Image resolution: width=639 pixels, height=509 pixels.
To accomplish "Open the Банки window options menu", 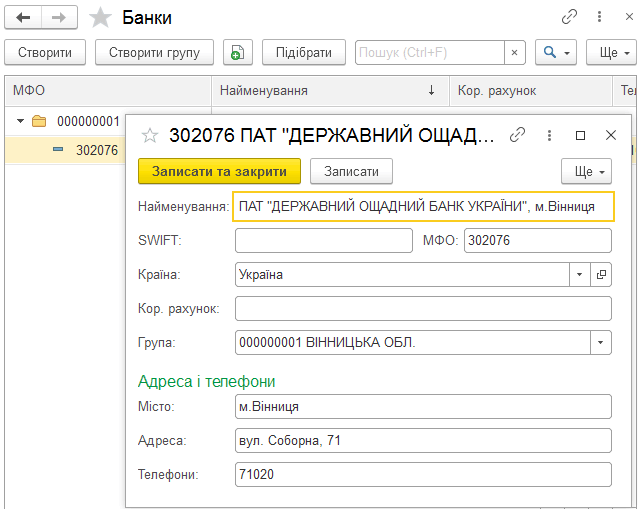I will pos(599,17).
